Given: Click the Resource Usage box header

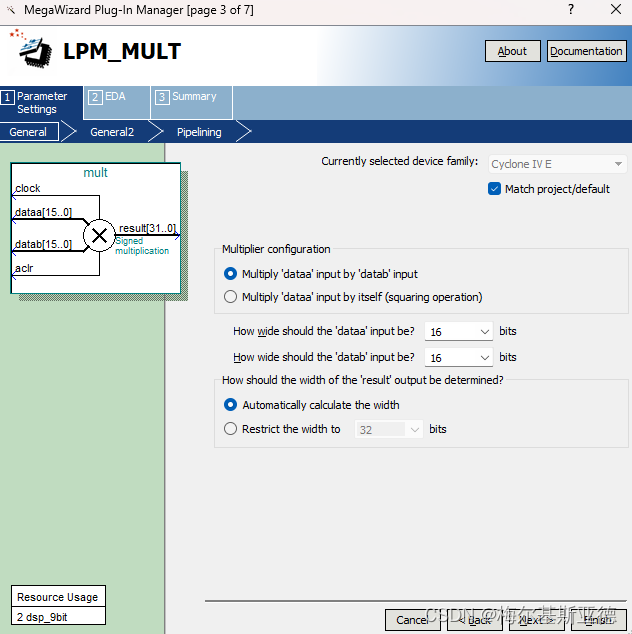Looking at the screenshot, I should [x=58, y=597].
